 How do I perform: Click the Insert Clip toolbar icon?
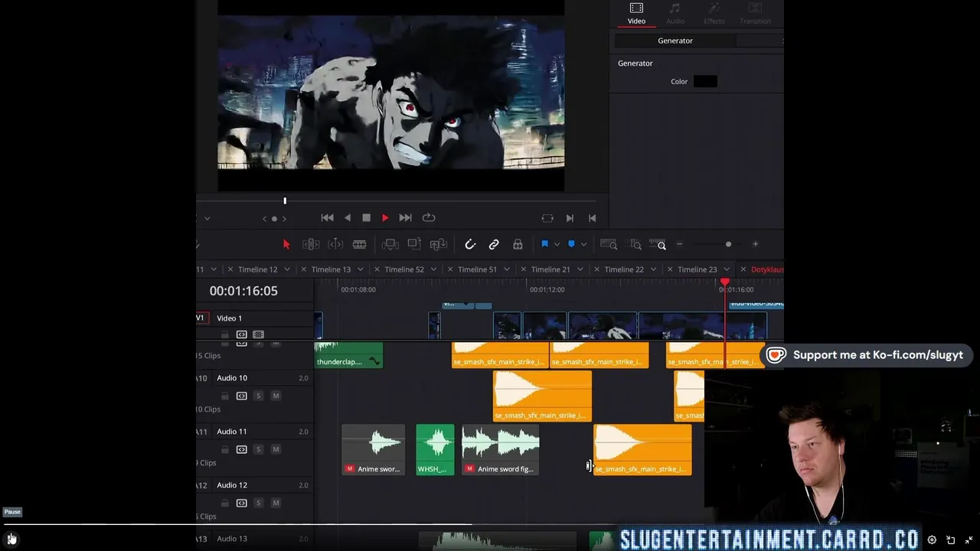click(390, 244)
